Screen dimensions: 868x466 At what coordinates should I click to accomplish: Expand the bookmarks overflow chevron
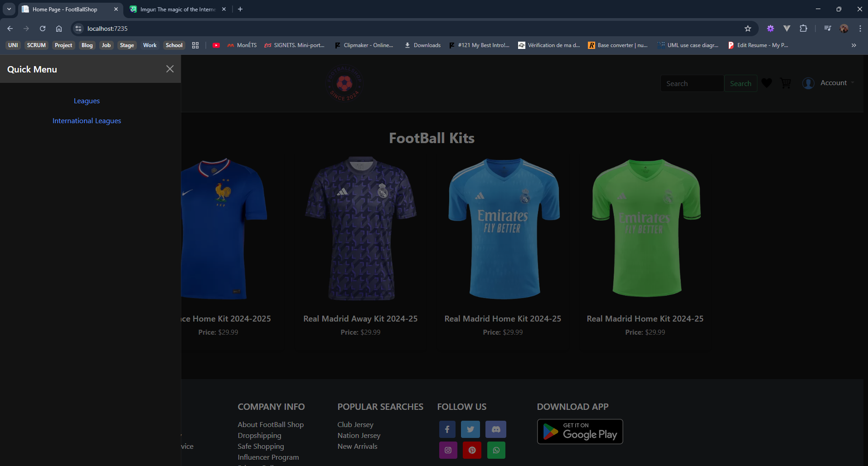pyautogui.click(x=854, y=45)
